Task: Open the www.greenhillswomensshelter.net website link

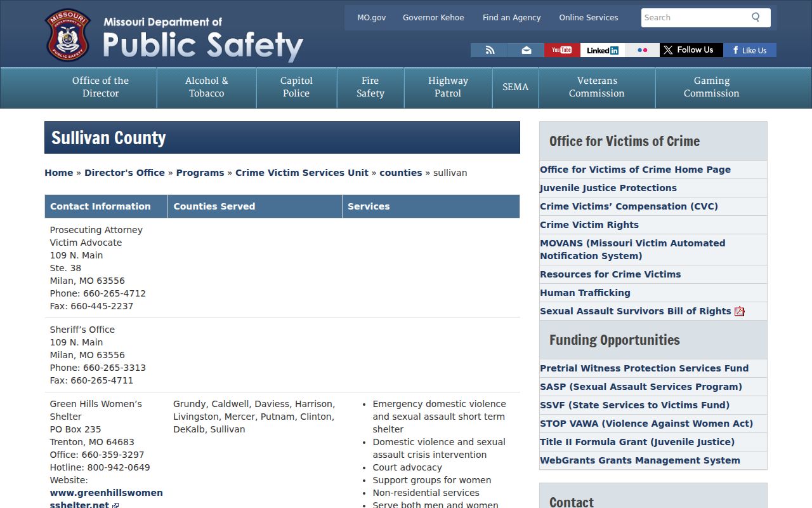Action: (107, 499)
